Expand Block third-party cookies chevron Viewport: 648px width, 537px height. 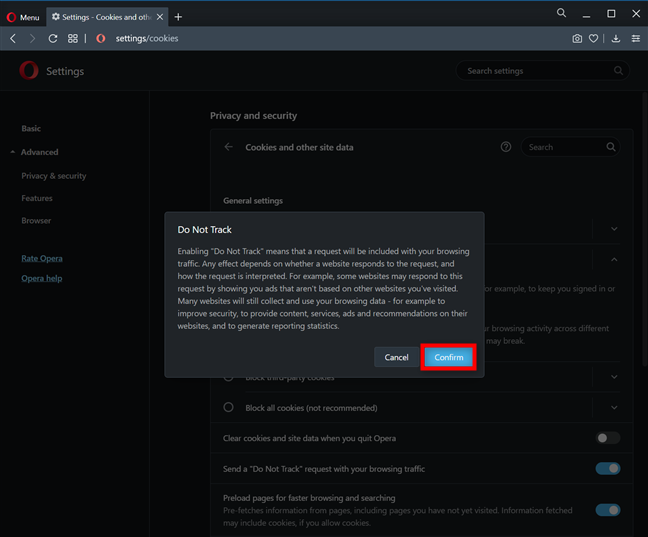(x=614, y=377)
